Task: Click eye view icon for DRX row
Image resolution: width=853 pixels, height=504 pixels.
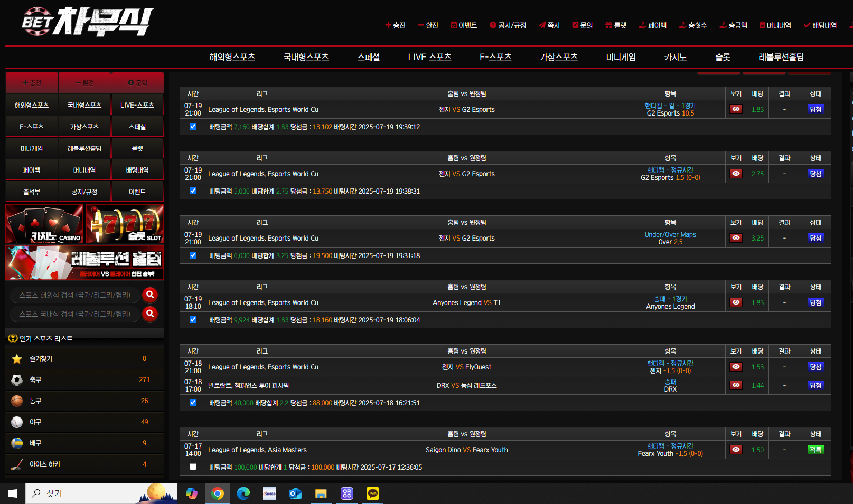Action: coord(736,385)
